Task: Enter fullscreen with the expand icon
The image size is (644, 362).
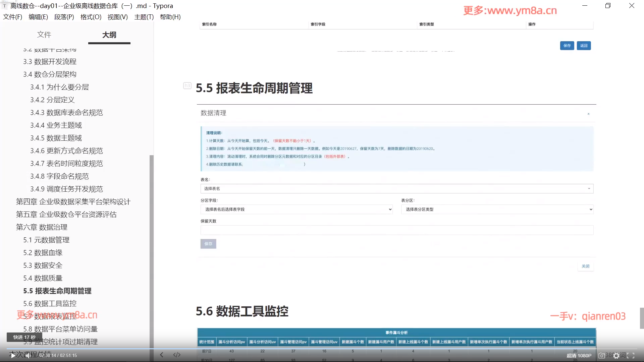Action: 631,356
